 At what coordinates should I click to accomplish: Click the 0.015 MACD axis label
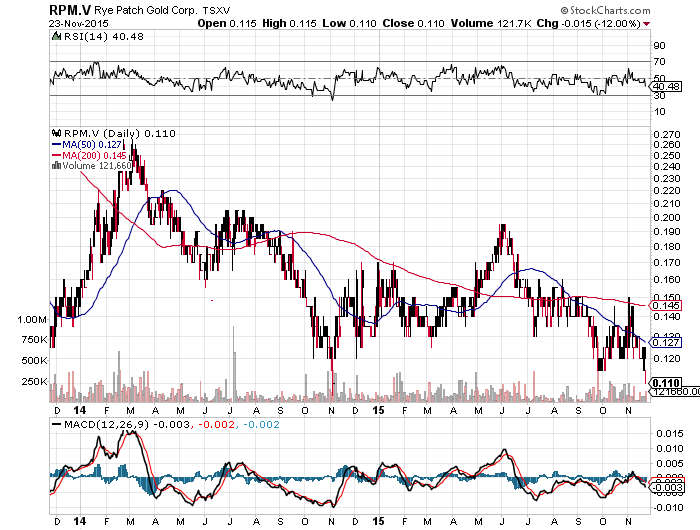point(670,434)
